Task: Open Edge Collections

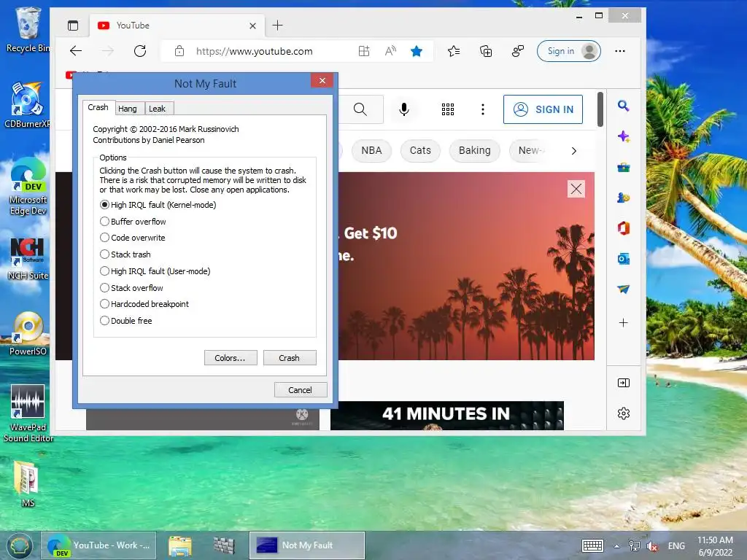Action: (485, 51)
